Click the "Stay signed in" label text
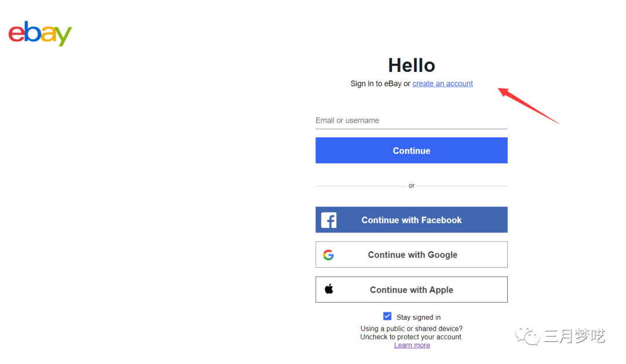This screenshot has height=364, width=626. pyautogui.click(x=418, y=317)
